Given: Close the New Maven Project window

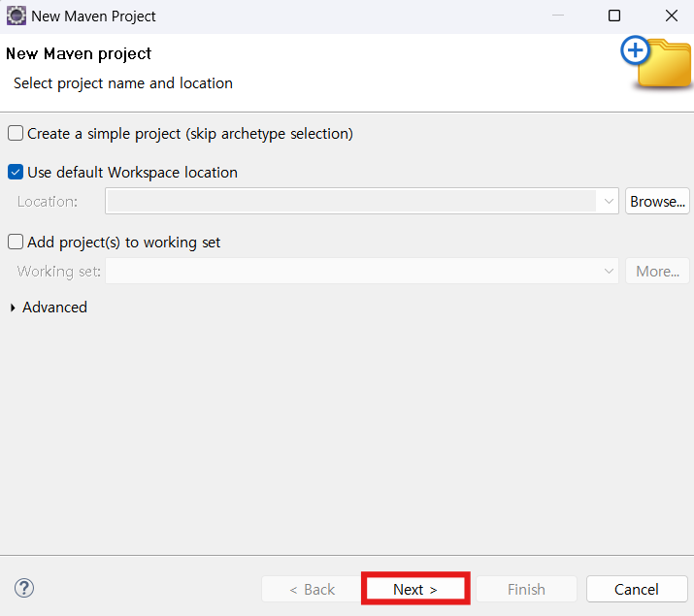Looking at the screenshot, I should click(x=672, y=16).
